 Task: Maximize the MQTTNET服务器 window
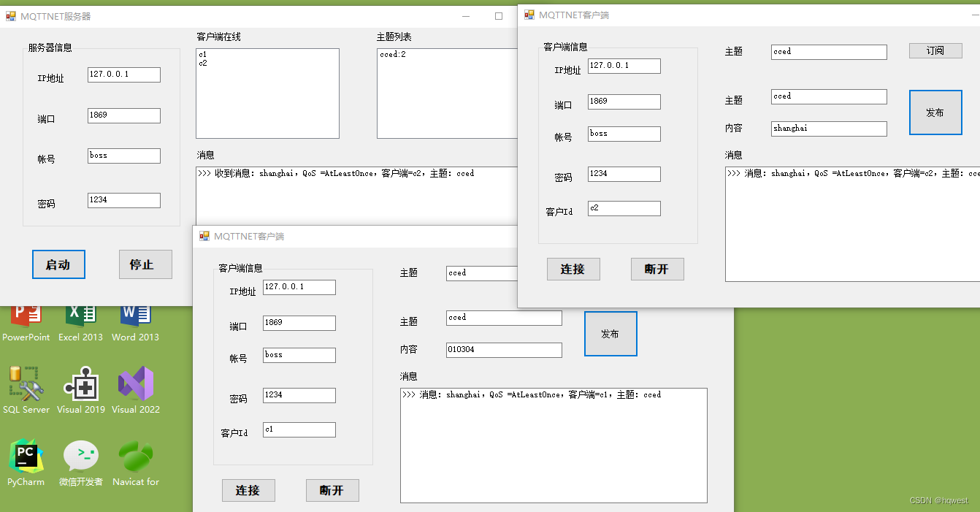[499, 16]
